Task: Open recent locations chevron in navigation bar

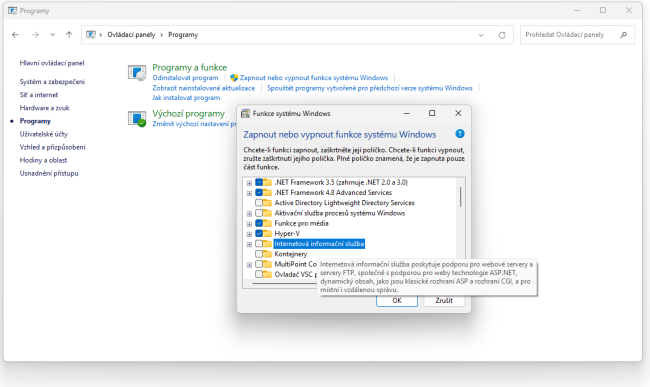Action: tap(52, 35)
